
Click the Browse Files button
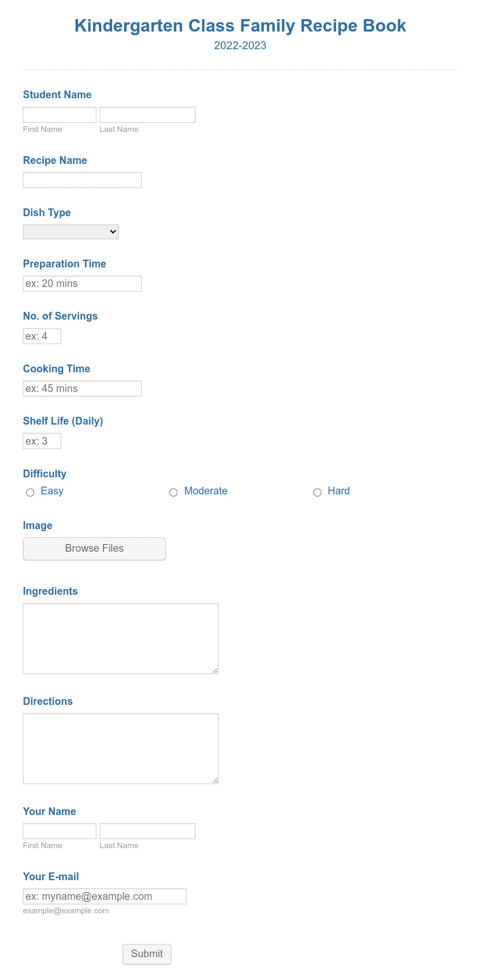tap(94, 549)
